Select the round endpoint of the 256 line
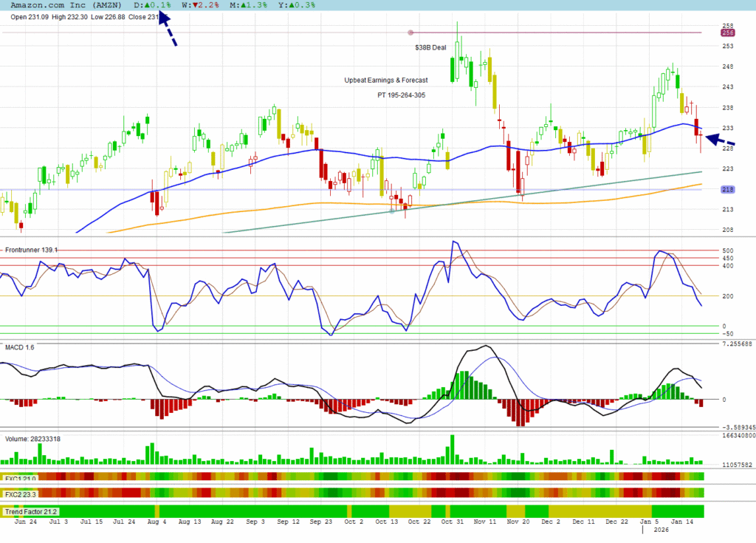Screen dimensions: 756x543 coord(411,33)
